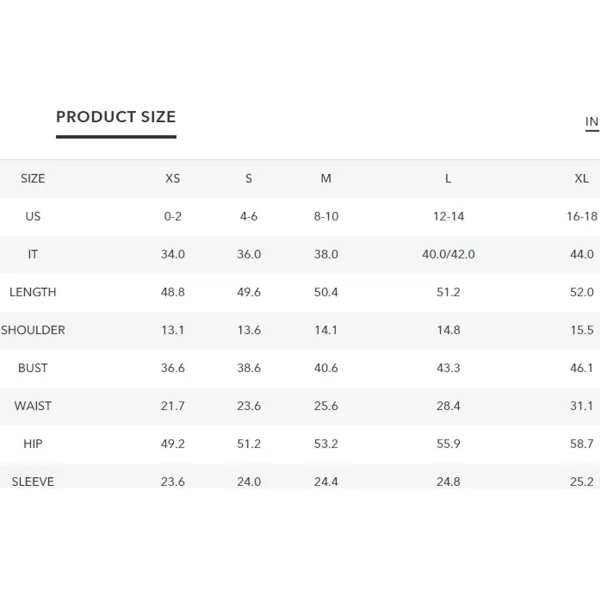Select the PRODUCT SIZE tab heading
Image resolution: width=600 pixels, height=600 pixels.
click(x=116, y=117)
